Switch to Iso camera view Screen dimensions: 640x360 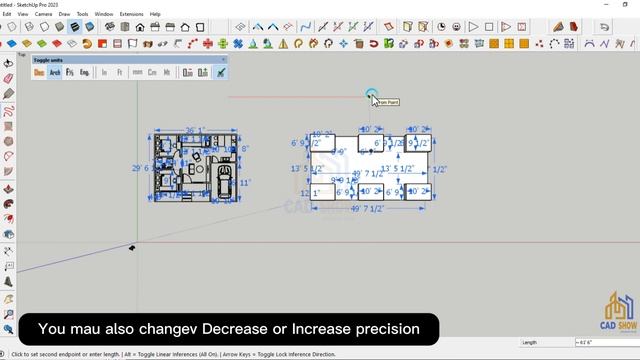click(109, 27)
